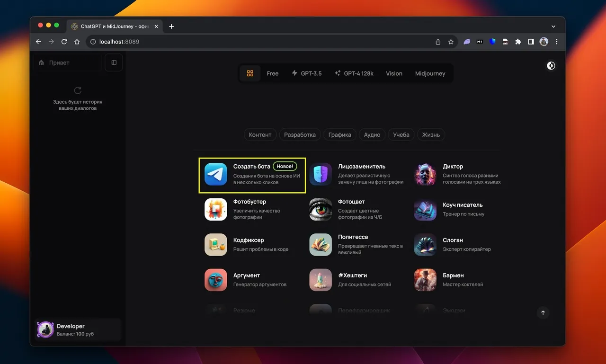The image size is (606, 364).
Task: Click the scroll-to-top arrow button
Action: (x=543, y=312)
